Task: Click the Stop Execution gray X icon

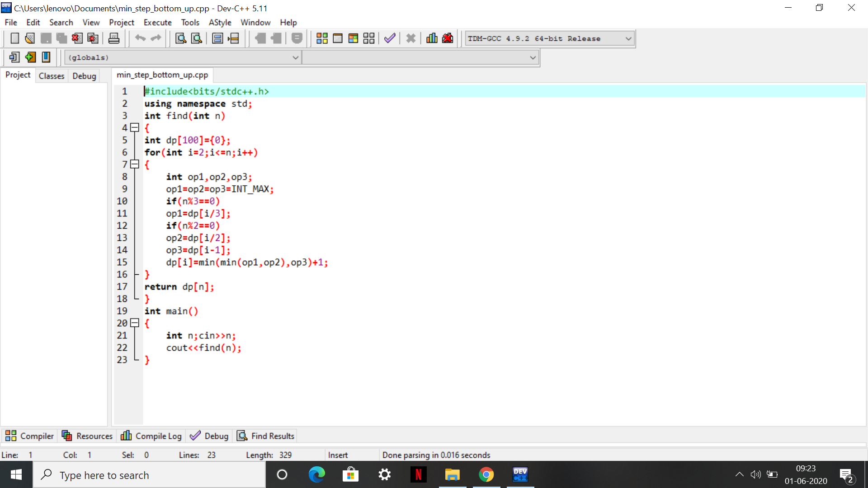Action: [410, 38]
